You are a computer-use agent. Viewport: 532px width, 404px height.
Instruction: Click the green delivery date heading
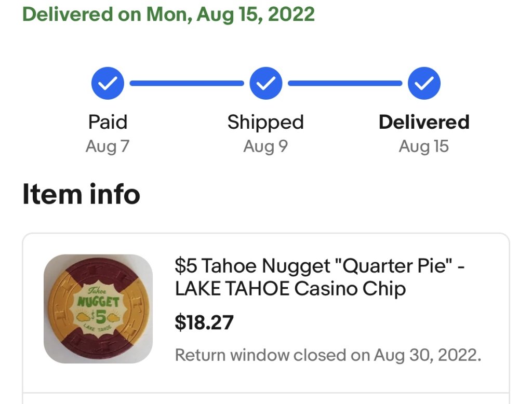coord(168,14)
